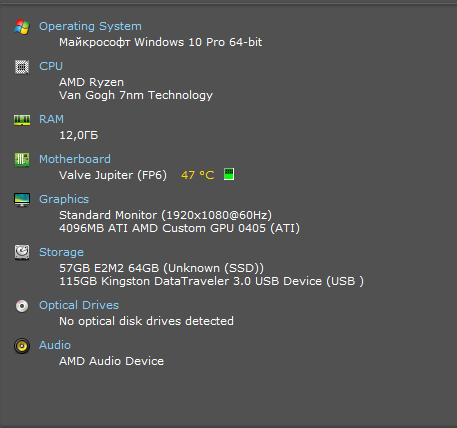The height and width of the screenshot is (428, 457).
Task: Click the Audio speaker icon
Action: (x=22, y=346)
